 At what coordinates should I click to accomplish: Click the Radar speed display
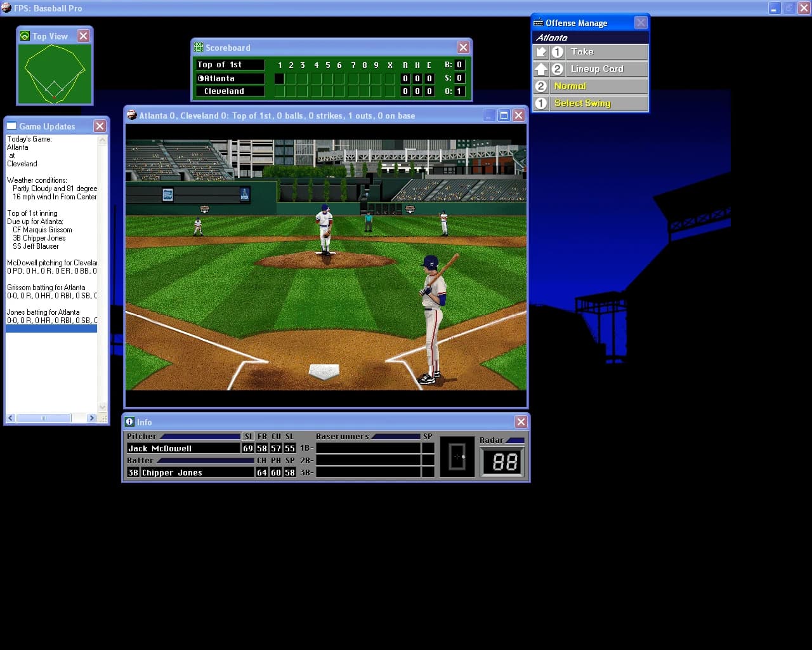pyautogui.click(x=502, y=462)
